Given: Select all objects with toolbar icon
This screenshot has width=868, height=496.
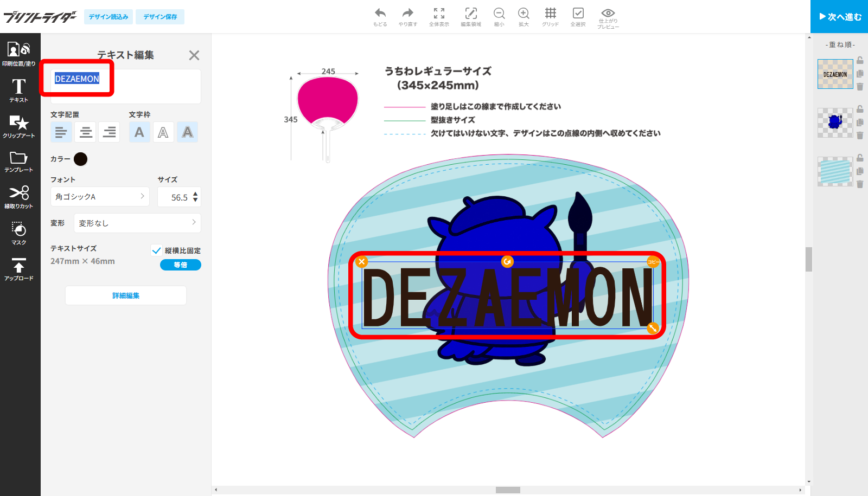Looking at the screenshot, I should click(x=578, y=17).
